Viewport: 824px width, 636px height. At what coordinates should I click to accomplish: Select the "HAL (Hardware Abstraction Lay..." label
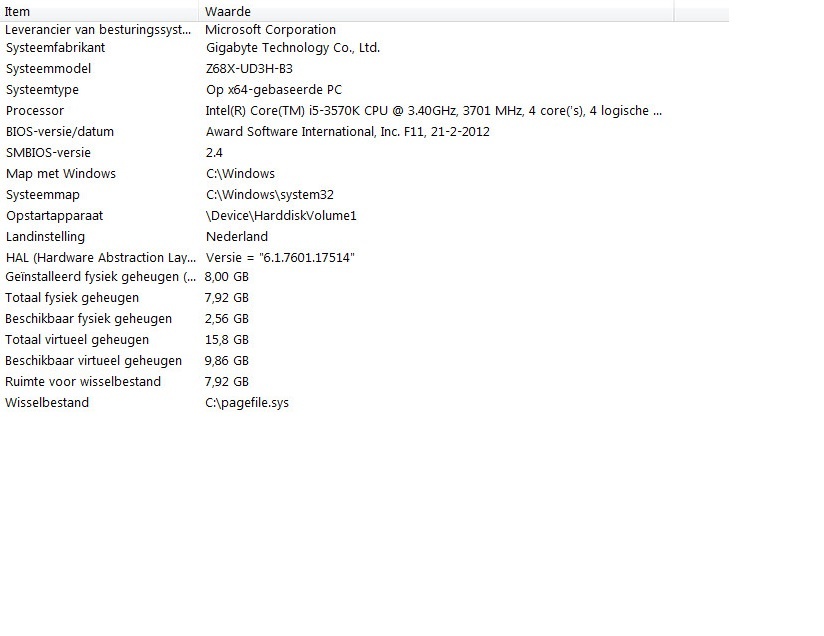tap(101, 258)
